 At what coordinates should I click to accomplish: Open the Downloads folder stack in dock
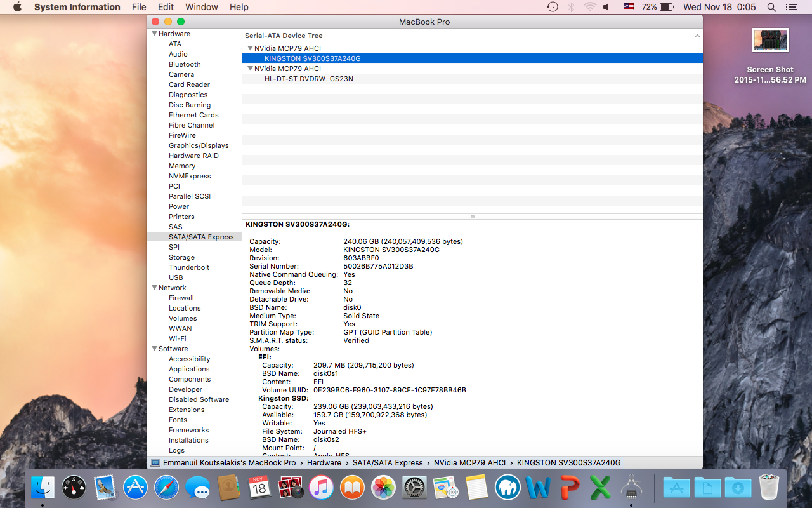pos(738,488)
